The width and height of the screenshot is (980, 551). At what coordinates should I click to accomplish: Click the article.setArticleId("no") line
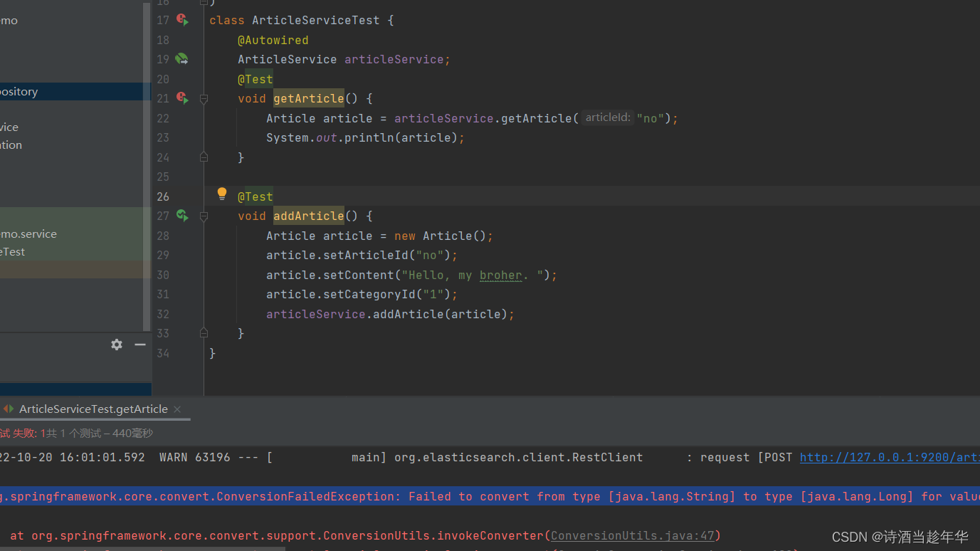[x=362, y=255]
